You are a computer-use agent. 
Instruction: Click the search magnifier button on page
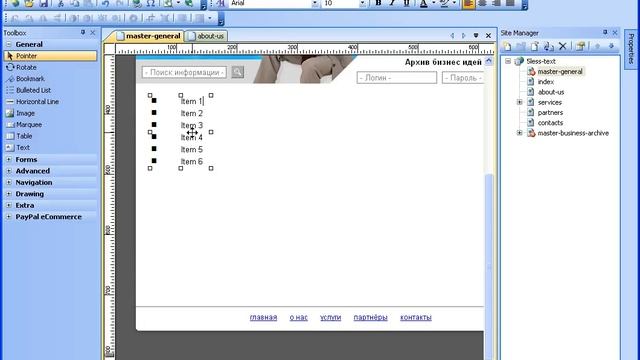[238, 72]
